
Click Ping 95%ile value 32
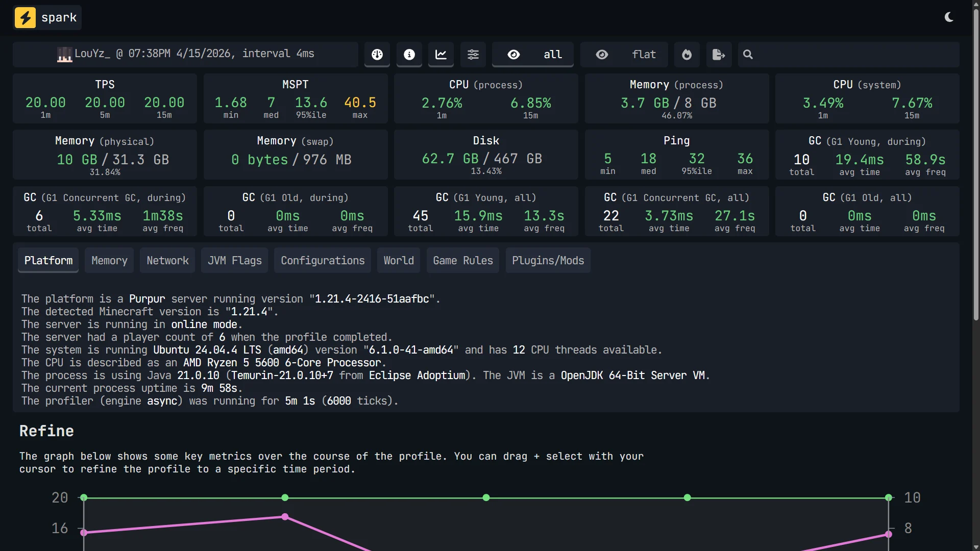697,159
